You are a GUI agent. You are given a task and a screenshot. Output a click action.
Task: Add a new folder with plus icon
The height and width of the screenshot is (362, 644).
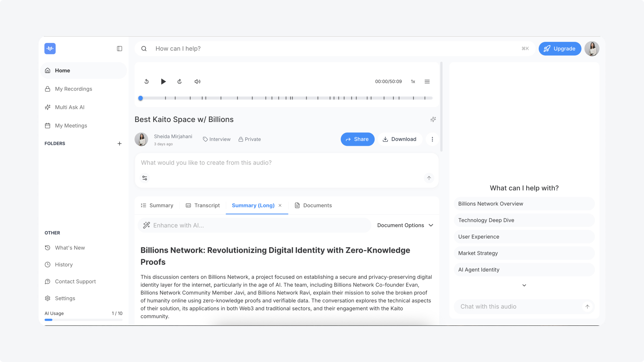click(119, 143)
